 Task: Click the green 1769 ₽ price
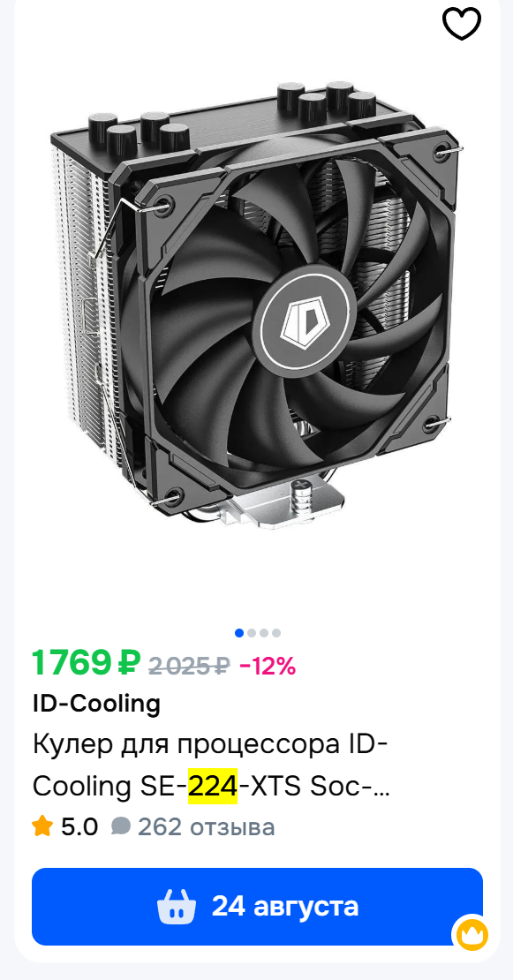coord(87,663)
